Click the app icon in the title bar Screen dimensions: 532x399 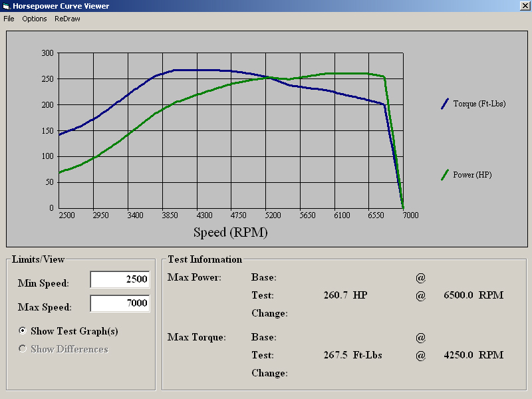(x=6, y=6)
